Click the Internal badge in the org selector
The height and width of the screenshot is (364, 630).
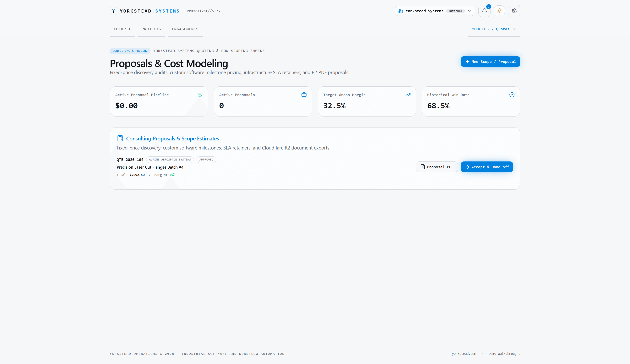[x=455, y=11]
